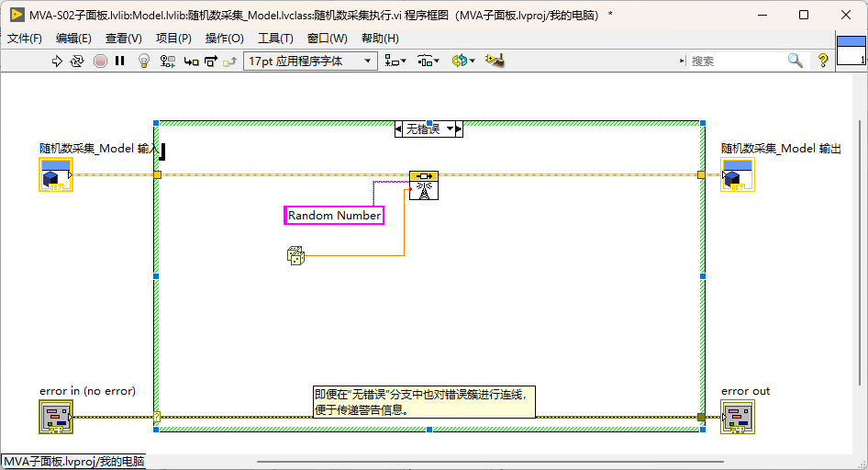Open the Distribute Objects dropdown

pos(428,61)
